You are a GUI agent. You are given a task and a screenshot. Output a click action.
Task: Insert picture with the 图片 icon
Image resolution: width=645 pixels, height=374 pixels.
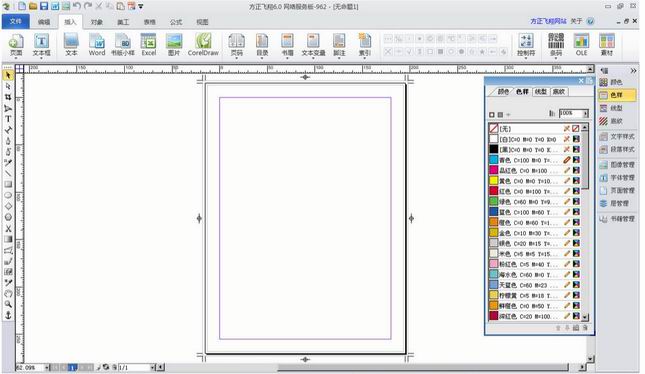174,45
